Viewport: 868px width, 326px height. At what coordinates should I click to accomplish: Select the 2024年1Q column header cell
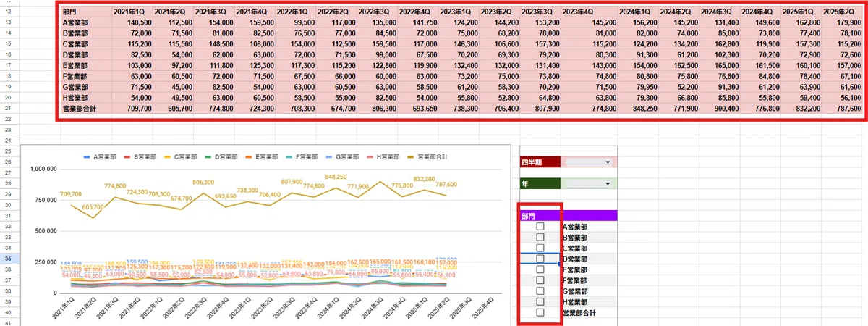pos(638,12)
